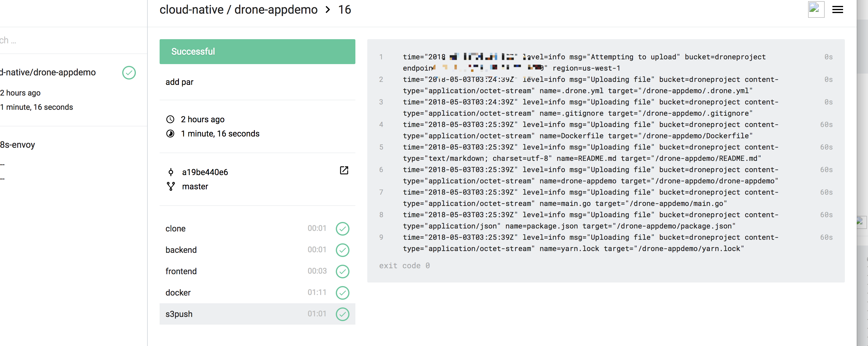Open the k8s-envoy repository entry
The width and height of the screenshot is (868, 346).
(18, 145)
